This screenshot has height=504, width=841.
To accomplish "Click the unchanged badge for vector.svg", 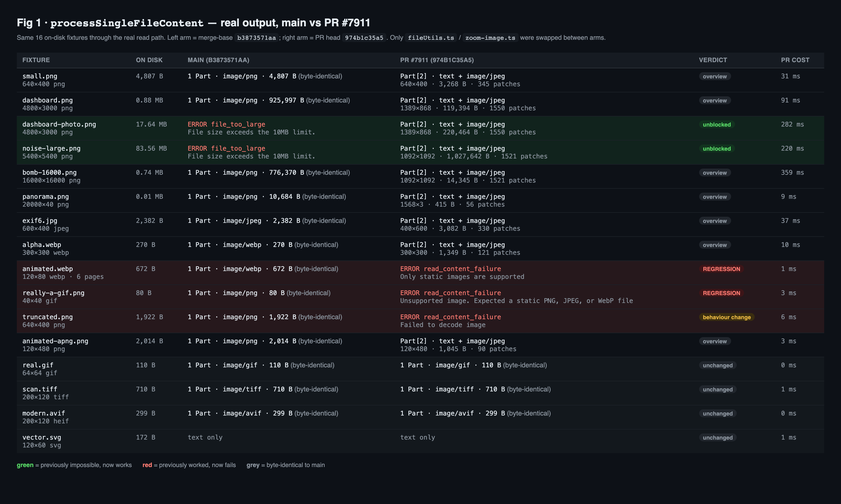I will pyautogui.click(x=718, y=438).
